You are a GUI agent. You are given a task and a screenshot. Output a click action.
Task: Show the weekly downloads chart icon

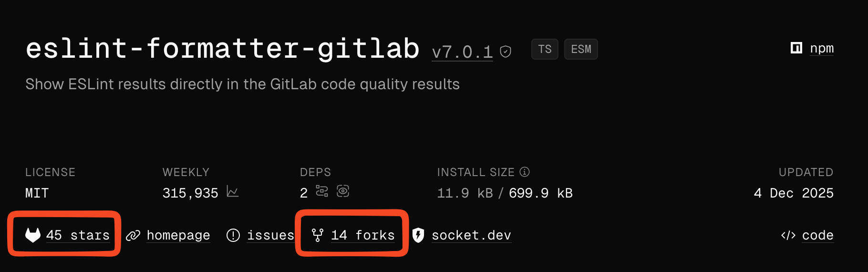[x=233, y=191]
